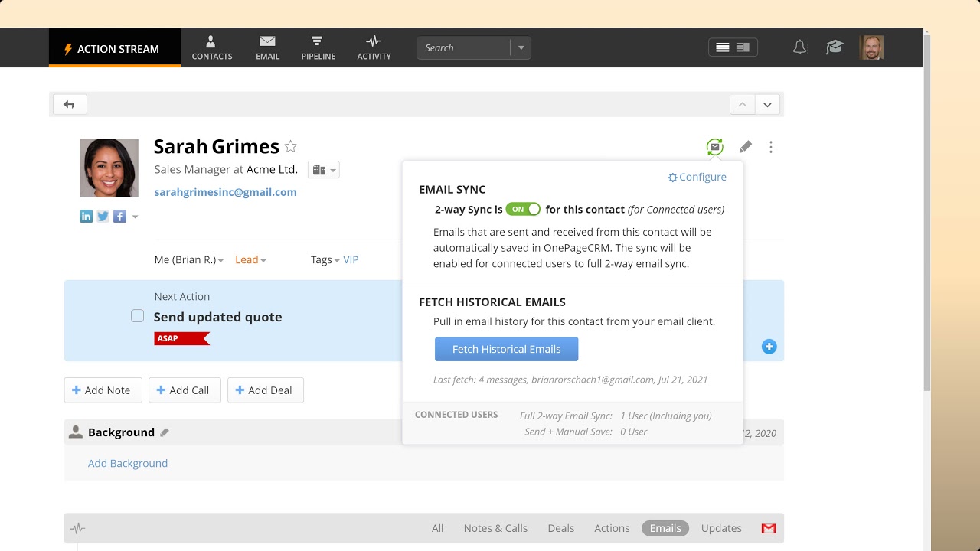
Task: Open Sarah's LinkedIn profile icon
Action: [x=86, y=217]
